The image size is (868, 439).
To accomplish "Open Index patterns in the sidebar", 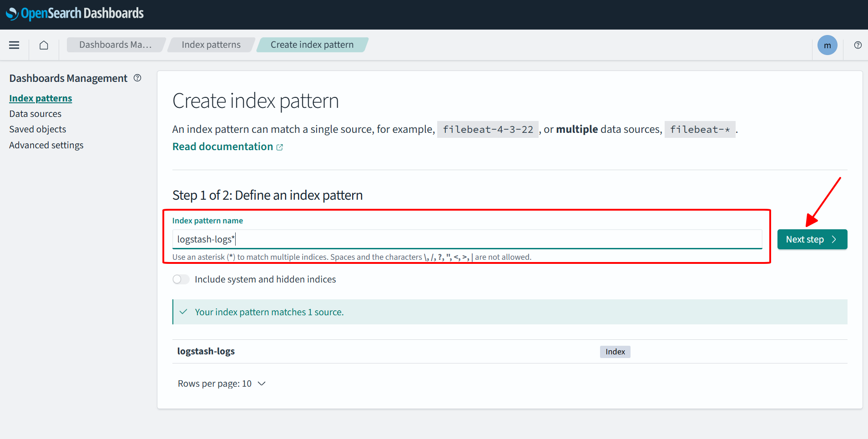I will pos(40,98).
